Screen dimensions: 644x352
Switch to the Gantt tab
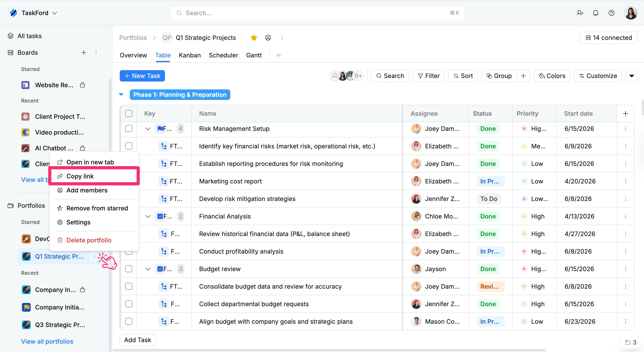(254, 55)
